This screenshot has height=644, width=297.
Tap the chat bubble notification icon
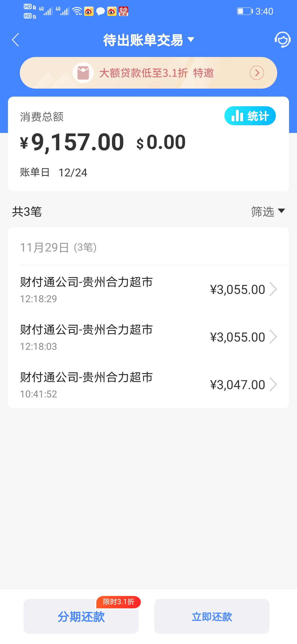point(100,12)
